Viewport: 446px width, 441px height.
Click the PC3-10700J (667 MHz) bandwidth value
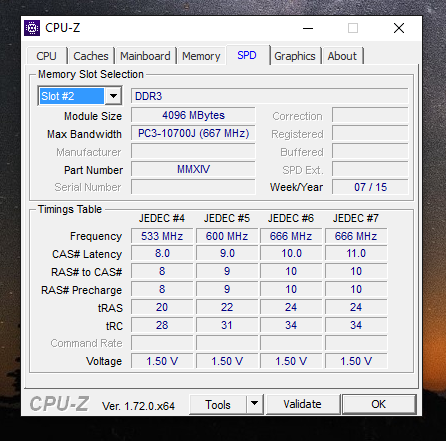(x=193, y=133)
